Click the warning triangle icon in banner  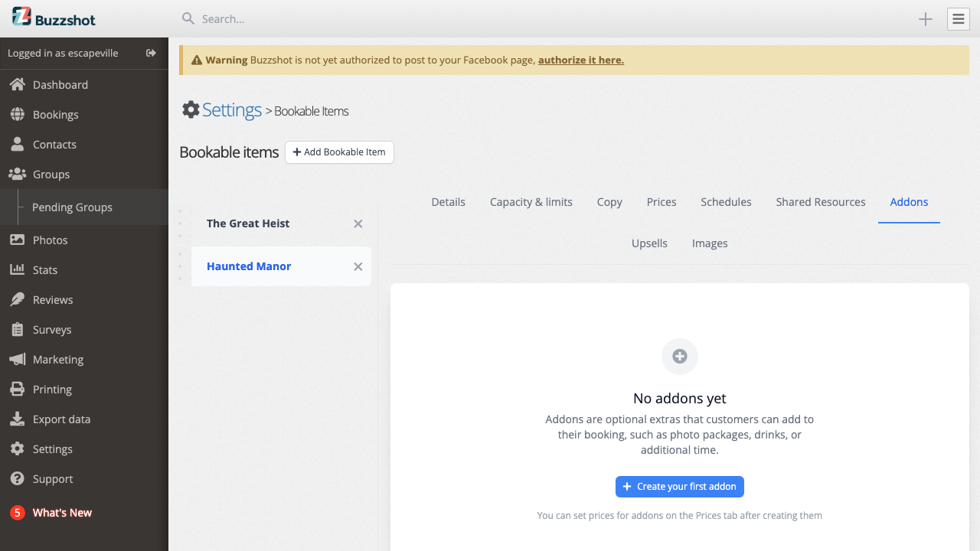[197, 60]
